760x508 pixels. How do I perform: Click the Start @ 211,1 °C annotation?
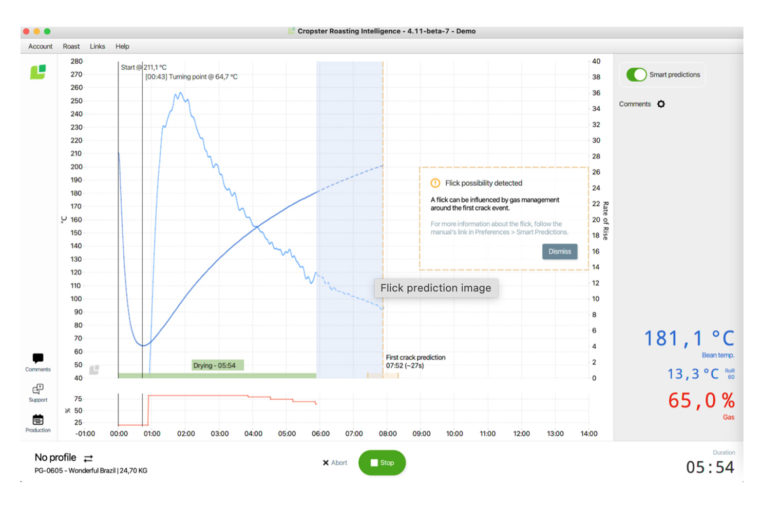(x=143, y=67)
